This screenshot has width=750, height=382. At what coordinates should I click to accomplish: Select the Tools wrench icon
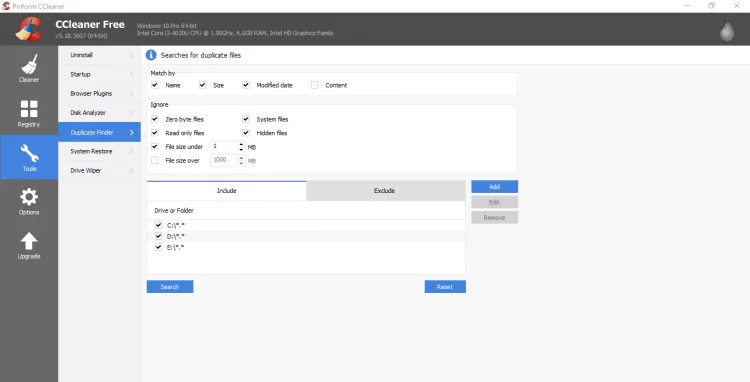click(29, 153)
